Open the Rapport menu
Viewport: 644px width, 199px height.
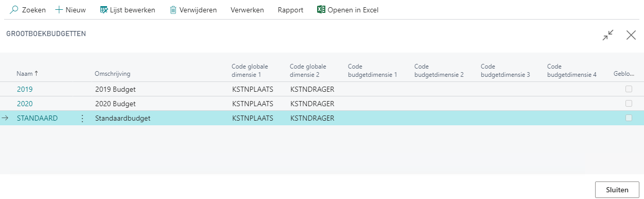(x=290, y=10)
